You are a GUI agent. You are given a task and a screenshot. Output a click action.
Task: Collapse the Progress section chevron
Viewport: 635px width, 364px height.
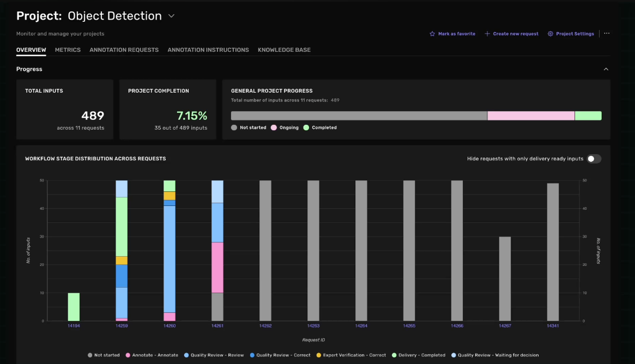coord(606,69)
